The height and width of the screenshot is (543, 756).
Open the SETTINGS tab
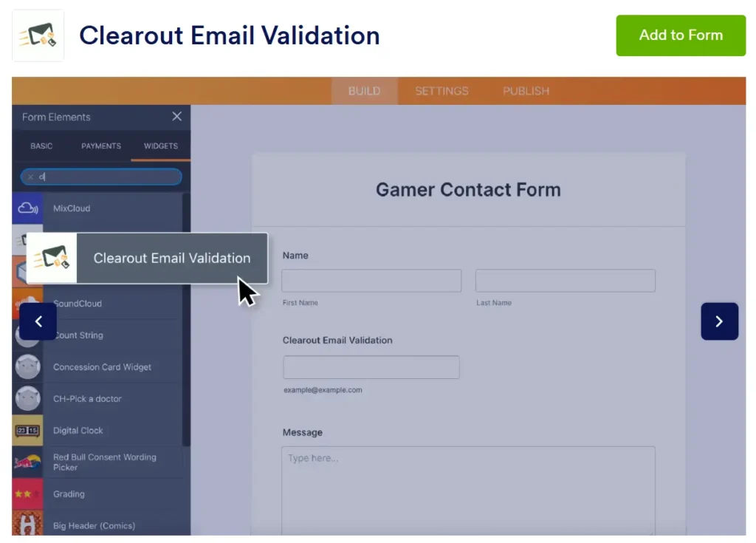point(441,91)
